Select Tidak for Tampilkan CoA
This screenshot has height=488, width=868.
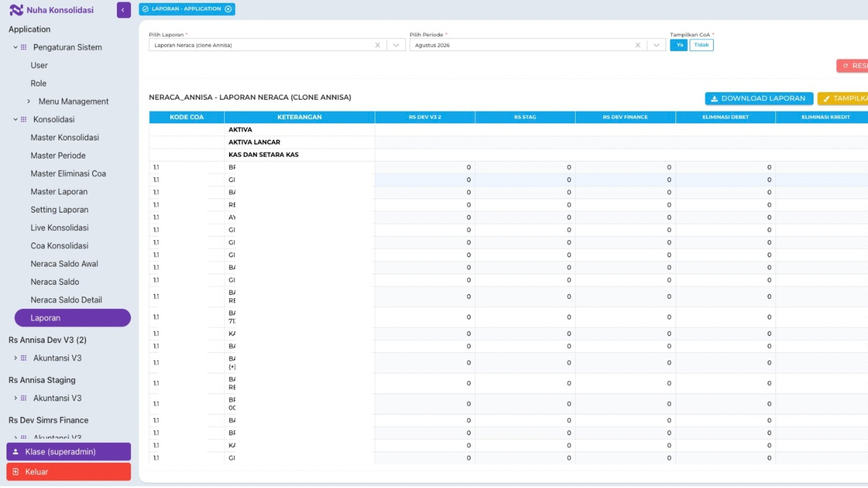(x=701, y=45)
